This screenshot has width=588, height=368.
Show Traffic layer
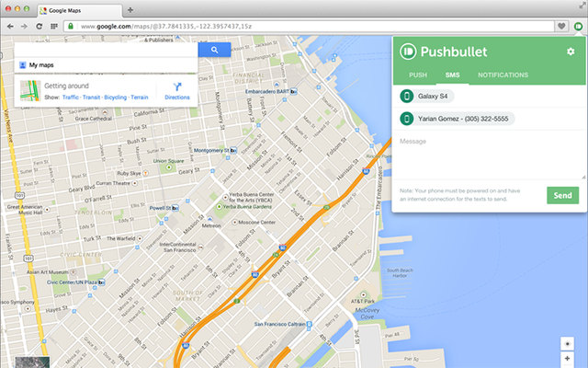pos(71,98)
